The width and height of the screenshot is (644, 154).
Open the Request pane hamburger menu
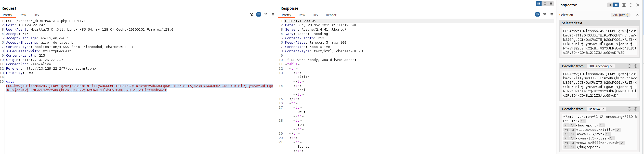pyautogui.click(x=273, y=15)
